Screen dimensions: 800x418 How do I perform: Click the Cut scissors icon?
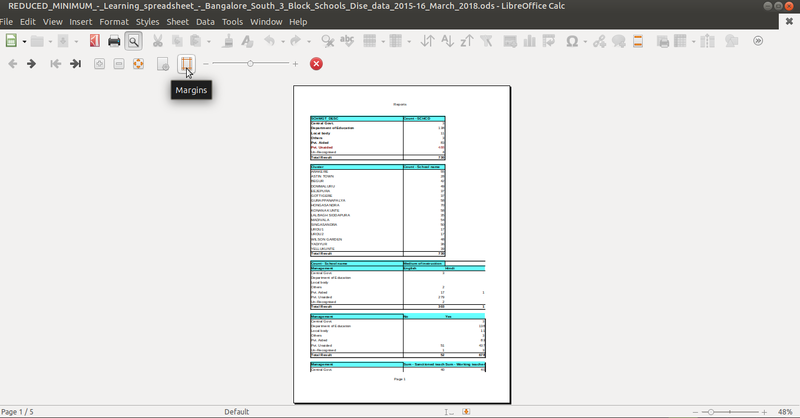[x=158, y=41]
